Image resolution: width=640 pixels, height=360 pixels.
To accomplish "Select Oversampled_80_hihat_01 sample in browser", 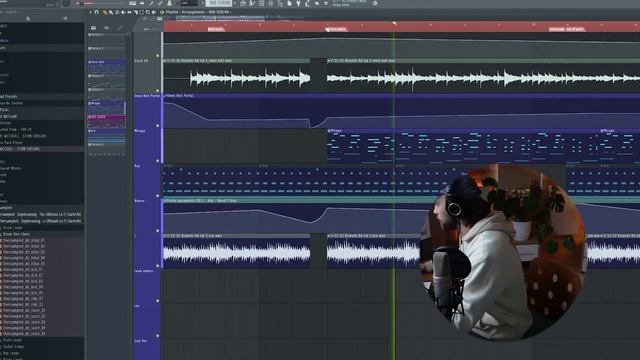I will click(x=24, y=240).
